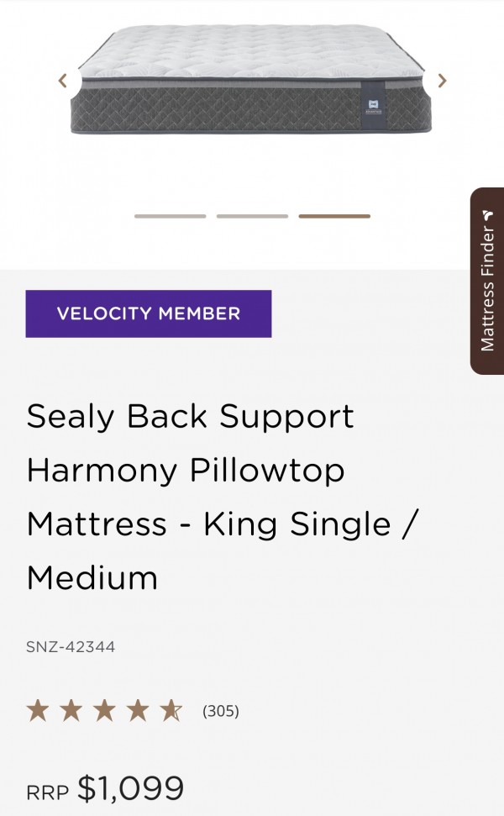Select the active third carousel indicator

point(334,216)
